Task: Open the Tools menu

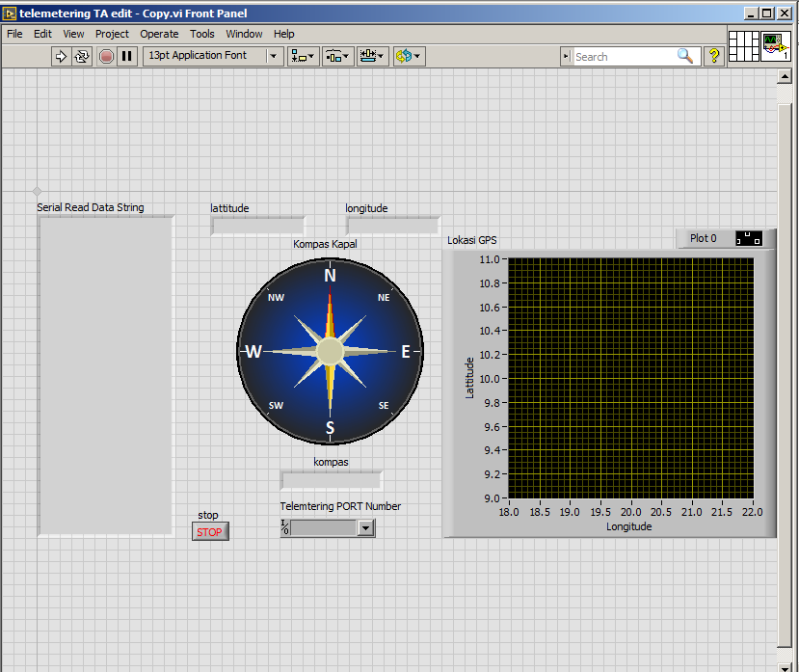Action: click(201, 34)
